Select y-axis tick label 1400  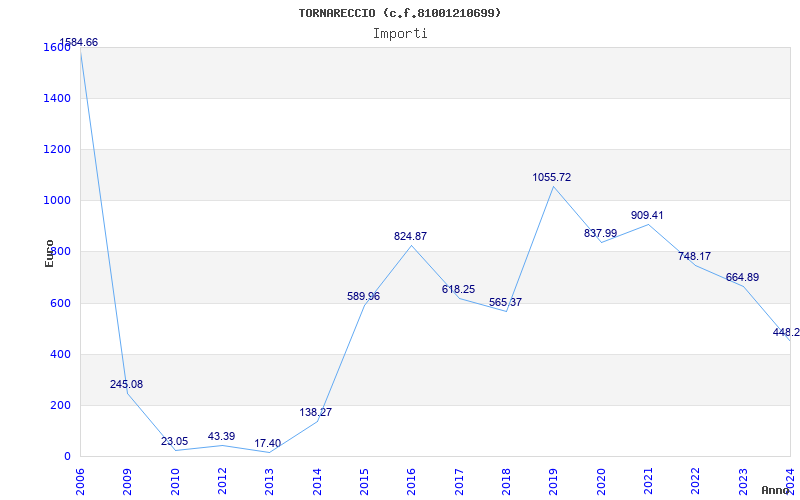[x=57, y=98]
